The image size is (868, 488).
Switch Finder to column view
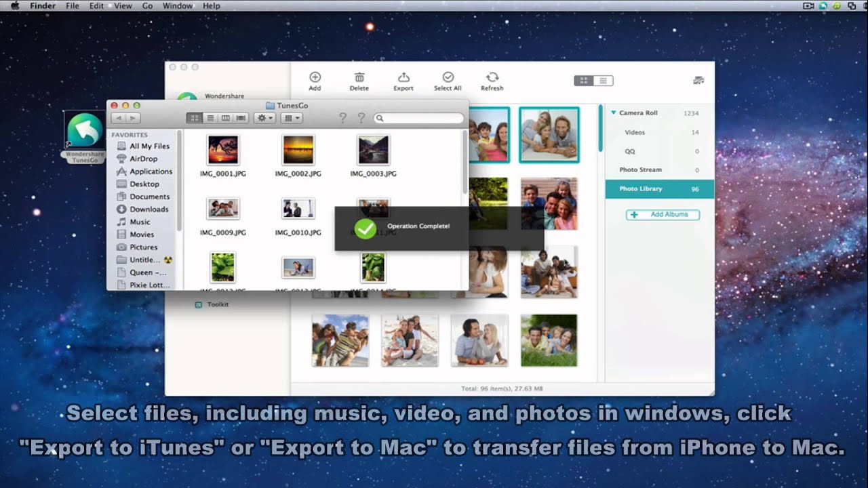point(226,118)
